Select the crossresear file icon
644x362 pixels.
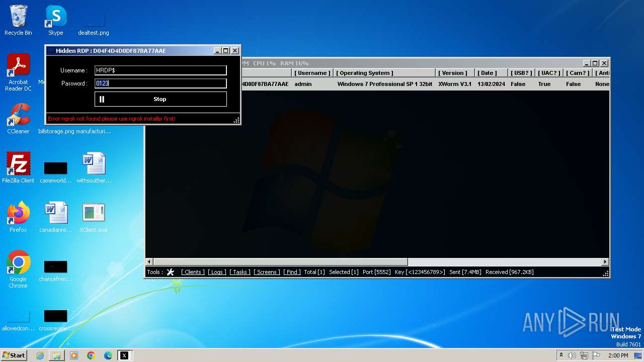point(55,320)
